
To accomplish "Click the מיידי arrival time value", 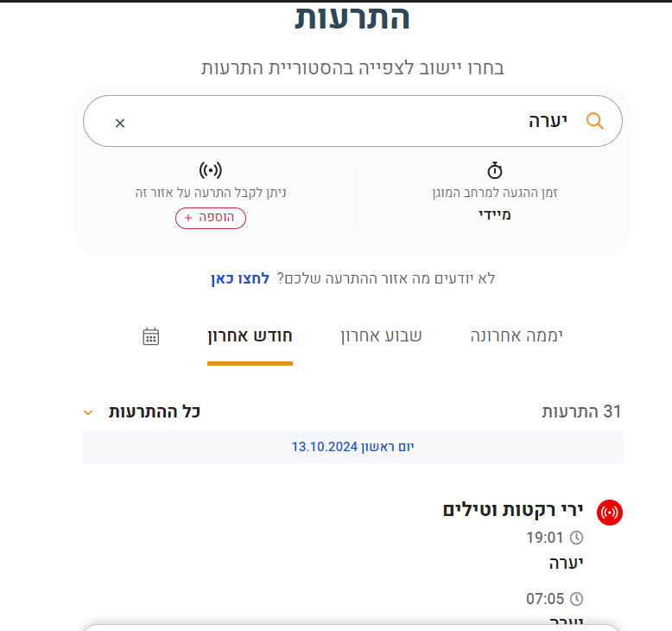I will click(495, 214).
